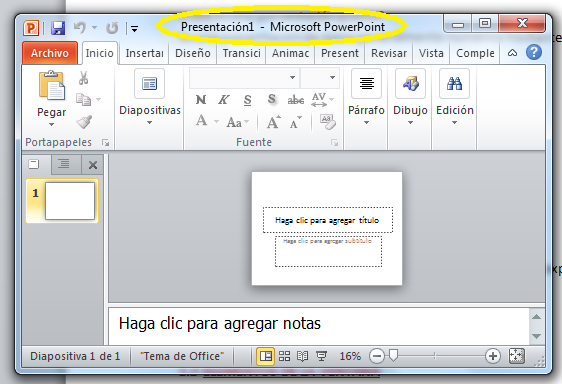
Task: Toggle italic (K) formatting
Action: (224, 100)
